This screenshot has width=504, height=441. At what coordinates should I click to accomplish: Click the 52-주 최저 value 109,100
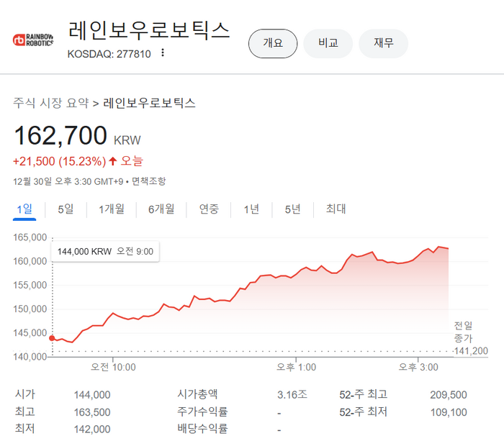(449, 412)
